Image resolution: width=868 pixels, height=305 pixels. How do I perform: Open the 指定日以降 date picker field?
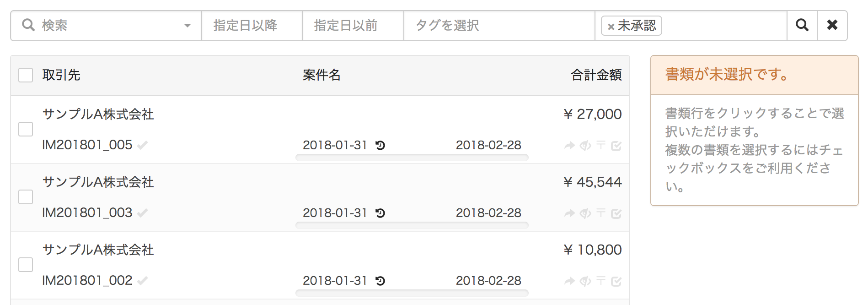point(252,26)
